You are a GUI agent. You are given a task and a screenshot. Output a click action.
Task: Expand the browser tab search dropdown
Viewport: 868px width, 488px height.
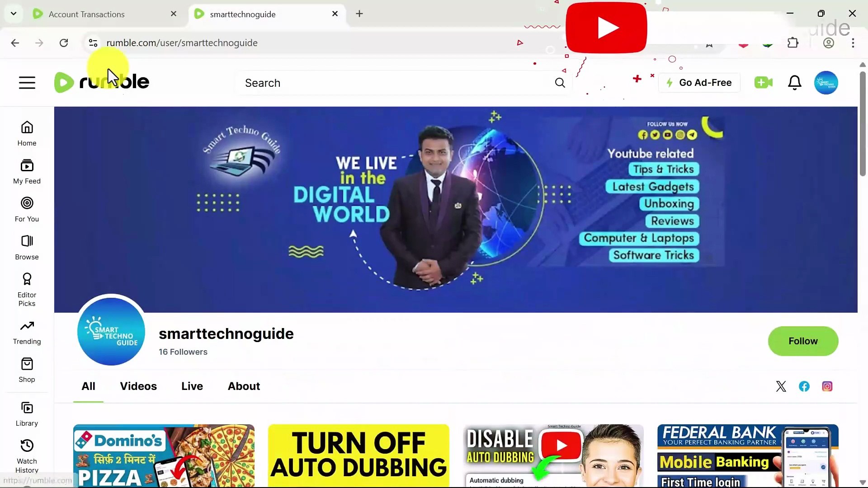point(13,14)
